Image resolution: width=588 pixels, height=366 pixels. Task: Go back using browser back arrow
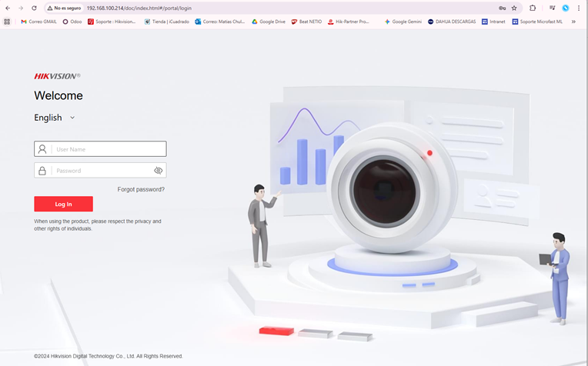pos(8,8)
